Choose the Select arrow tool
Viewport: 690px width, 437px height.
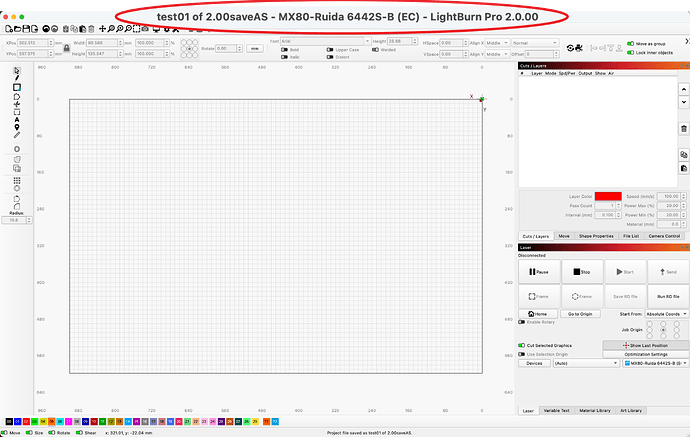point(17,70)
